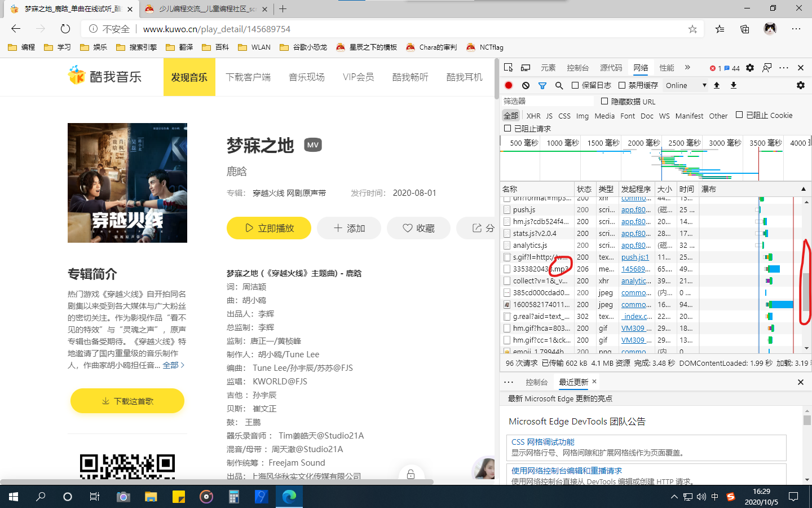Tick checkbox for push.js row
Image resolution: width=812 pixels, height=508 pixels.
[507, 210]
